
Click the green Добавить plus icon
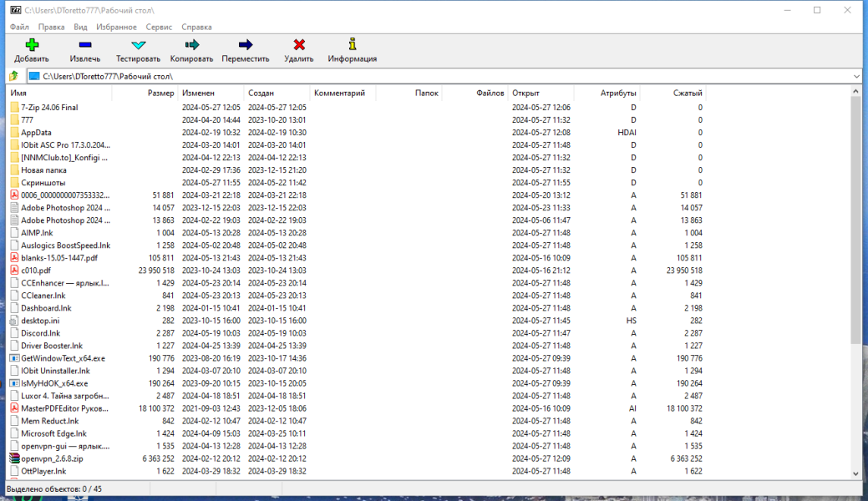click(x=32, y=45)
